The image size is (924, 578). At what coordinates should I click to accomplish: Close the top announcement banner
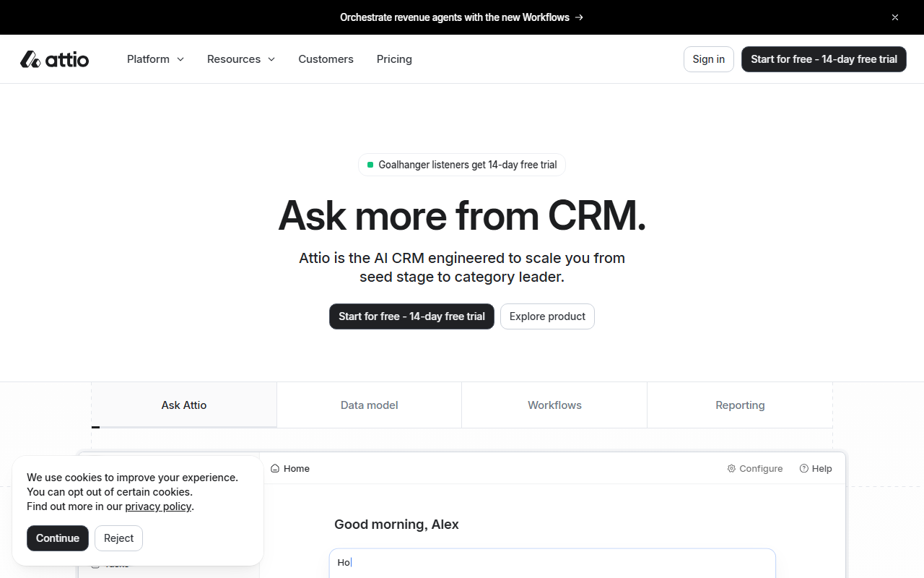point(895,17)
